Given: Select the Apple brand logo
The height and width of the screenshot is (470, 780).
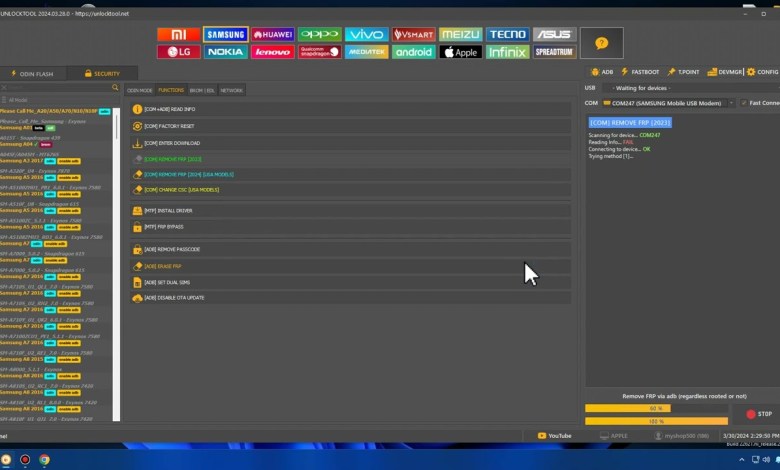Looking at the screenshot, I should pos(461,52).
